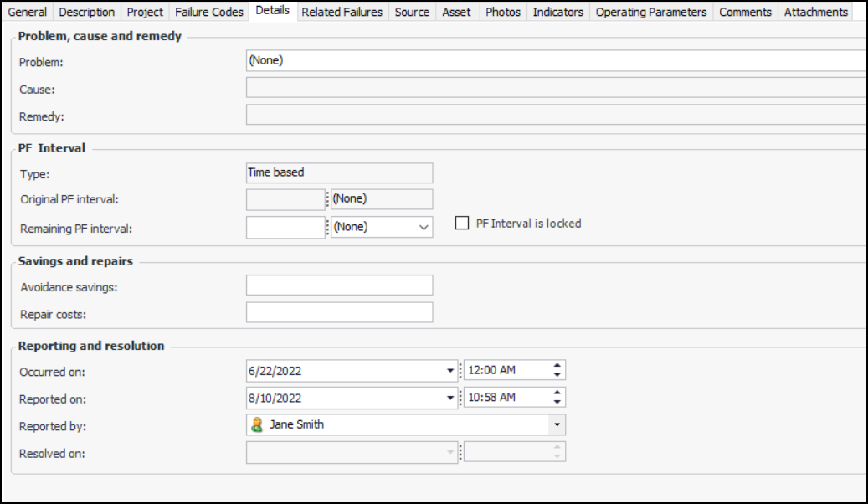Click the Reported by name Jane Smith
868x504 pixels.
(x=296, y=424)
